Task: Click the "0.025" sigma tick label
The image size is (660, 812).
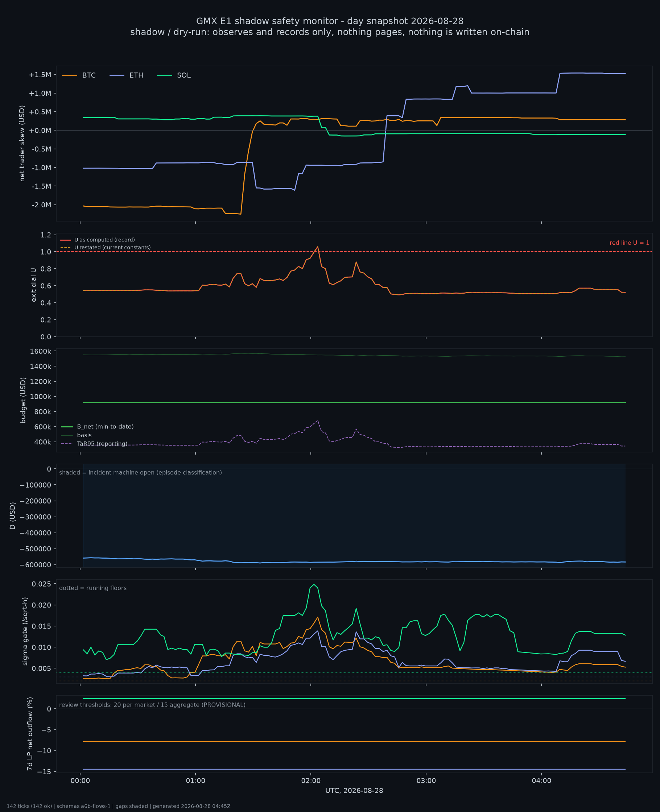Action: click(x=41, y=584)
